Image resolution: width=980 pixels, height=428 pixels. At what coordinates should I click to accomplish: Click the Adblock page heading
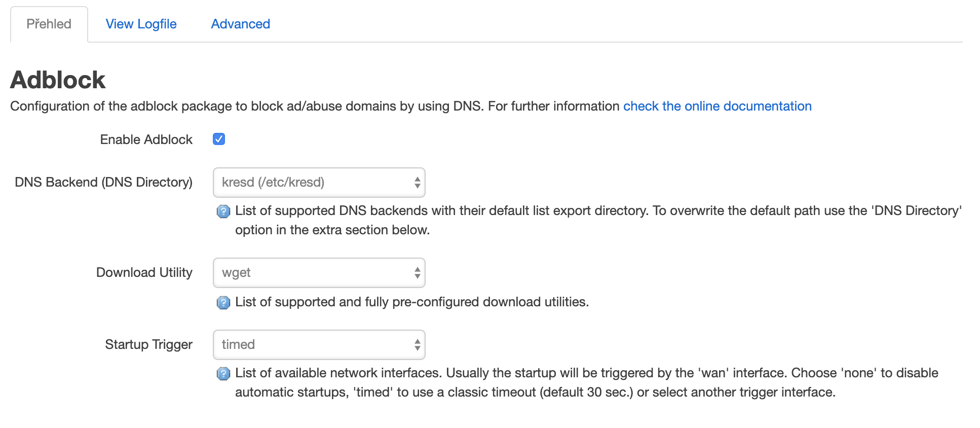coord(58,80)
